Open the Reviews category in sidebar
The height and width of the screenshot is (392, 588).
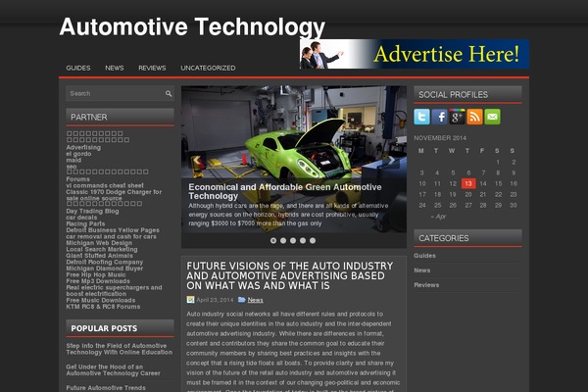tap(426, 285)
